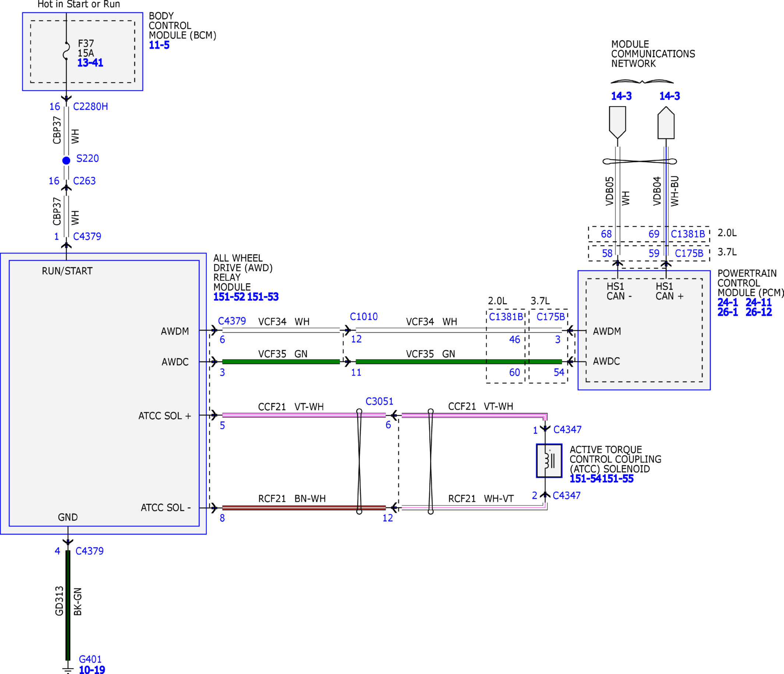Click the F37 fuse symbol in the BCM
The width and height of the screenshot is (784, 674).
click(x=66, y=50)
